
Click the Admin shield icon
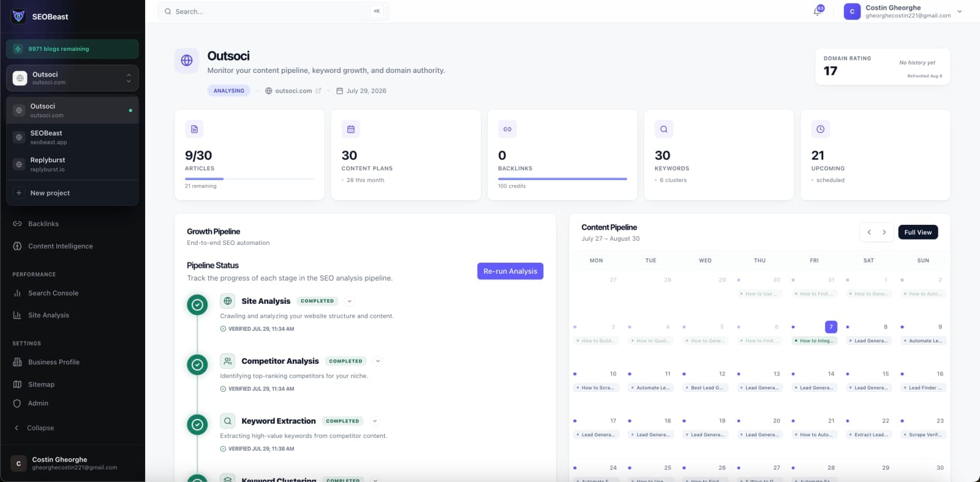pos(17,404)
